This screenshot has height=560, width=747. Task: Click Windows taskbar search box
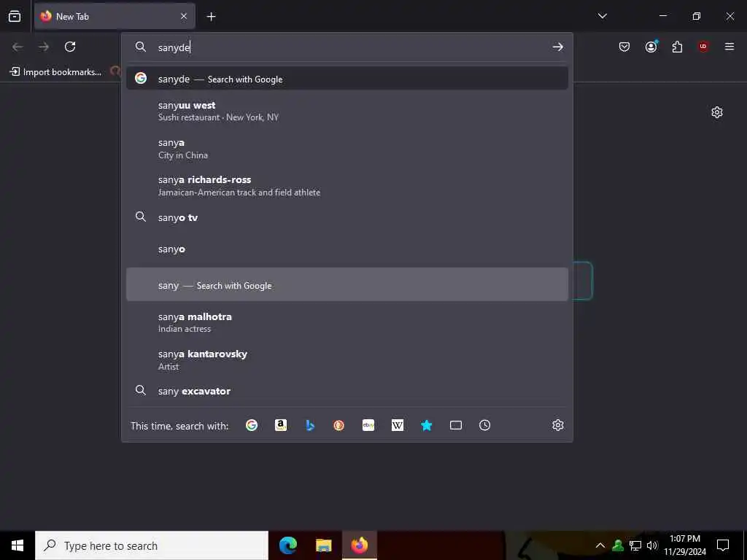[x=152, y=545]
